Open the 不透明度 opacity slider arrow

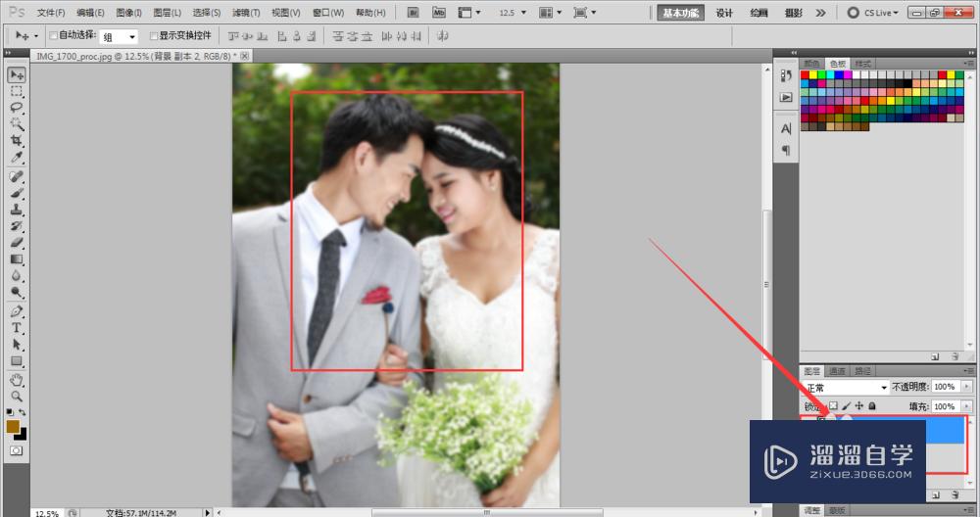click(966, 387)
